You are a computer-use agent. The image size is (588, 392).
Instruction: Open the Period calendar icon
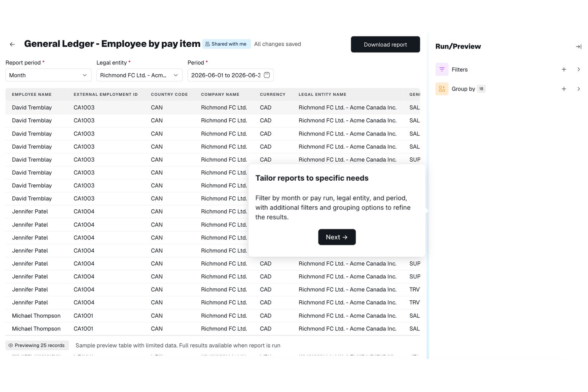tap(267, 75)
